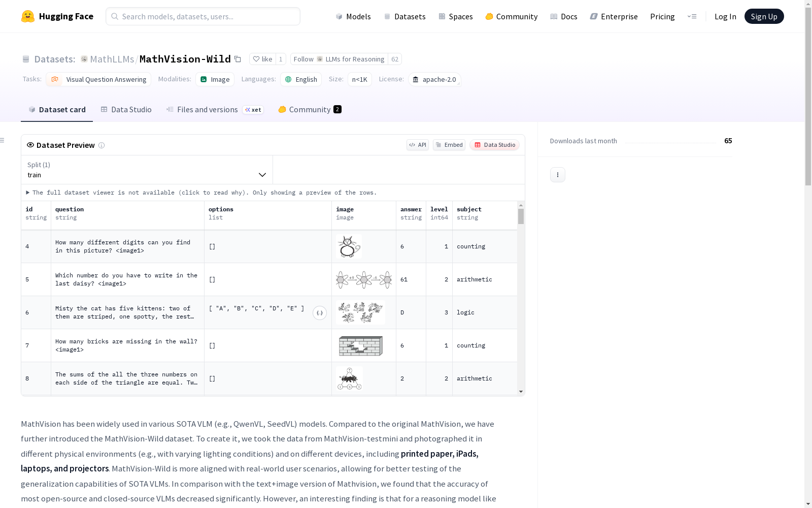Image resolution: width=812 pixels, height=508 pixels.
Task: Expand the JSON view for options in row 6
Action: (320, 313)
